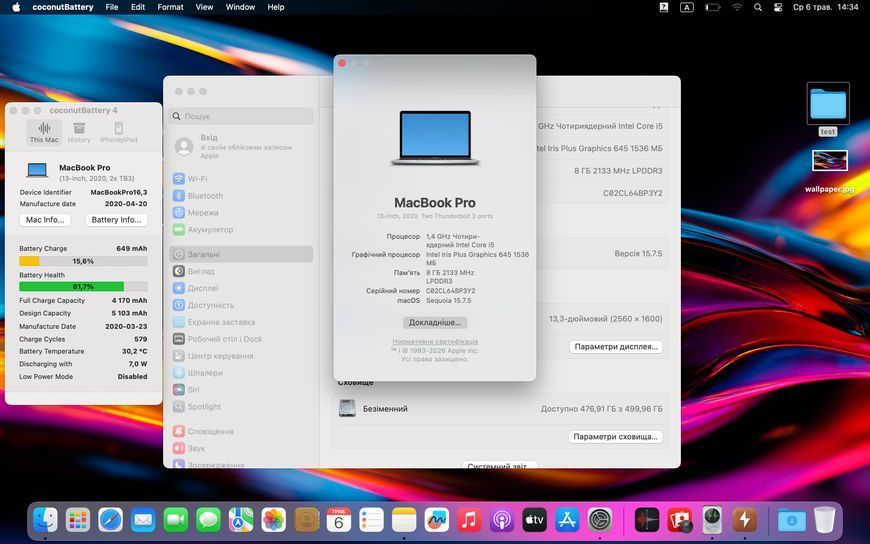Open Voice Memos from the Dock

[647, 520]
